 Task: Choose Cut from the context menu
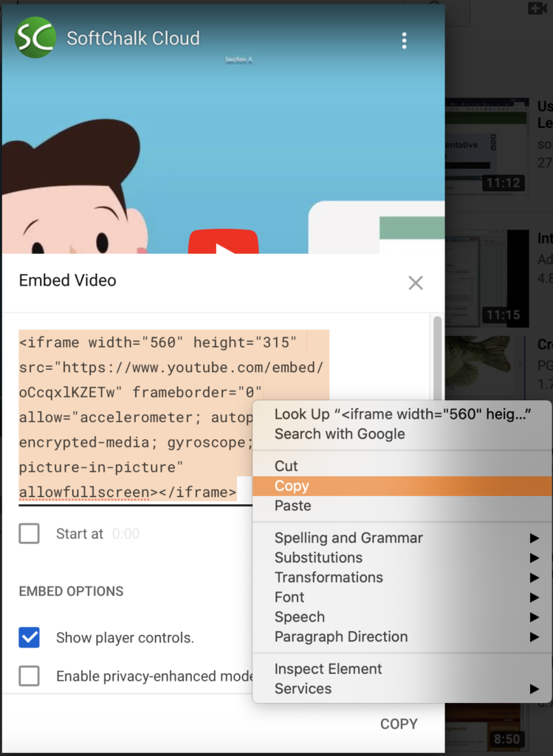(402, 466)
